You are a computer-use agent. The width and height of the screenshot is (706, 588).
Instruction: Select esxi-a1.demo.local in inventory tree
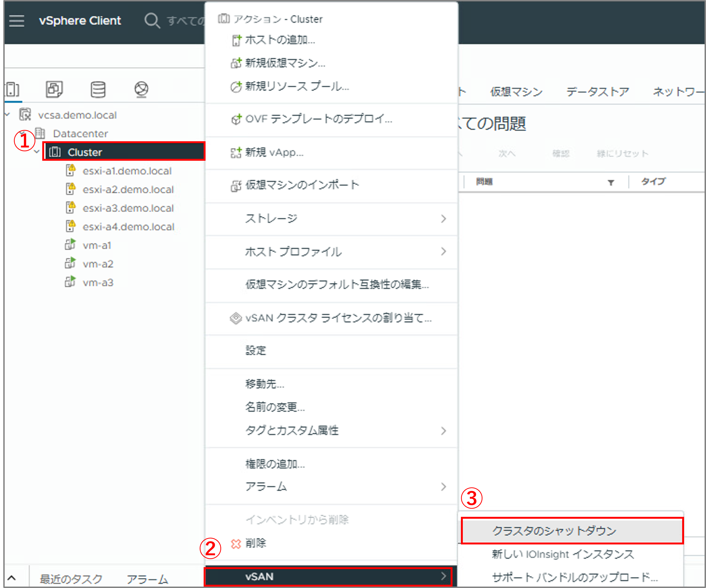pyautogui.click(x=127, y=171)
